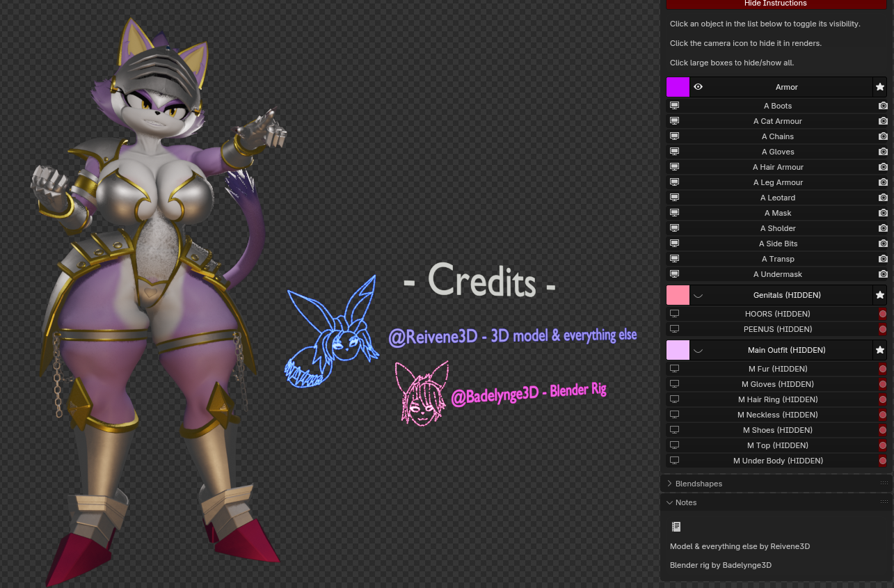This screenshot has width=894, height=588.
Task: Select the A Side Bits list entry
Action: [778, 244]
